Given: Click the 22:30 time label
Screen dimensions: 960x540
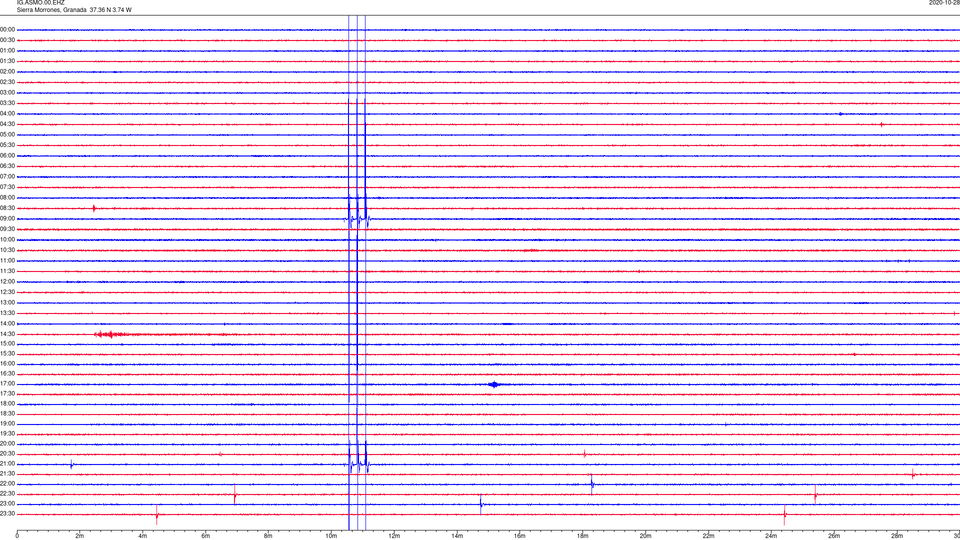Looking at the screenshot, I should [x=7, y=494].
